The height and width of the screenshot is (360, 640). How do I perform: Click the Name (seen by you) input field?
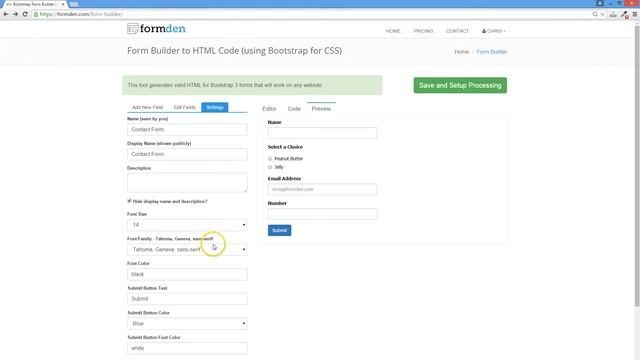[187, 130]
